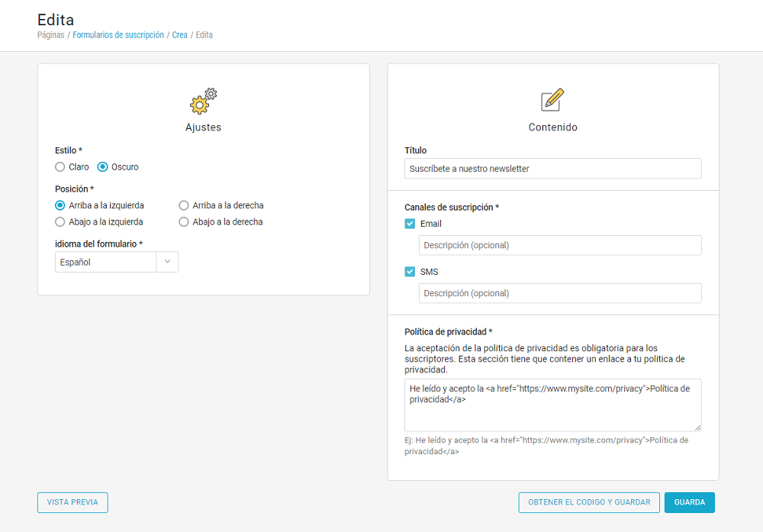Screen dimensions: 763x532
Task: Expand the form language dropdown arrow
Action: click(167, 262)
